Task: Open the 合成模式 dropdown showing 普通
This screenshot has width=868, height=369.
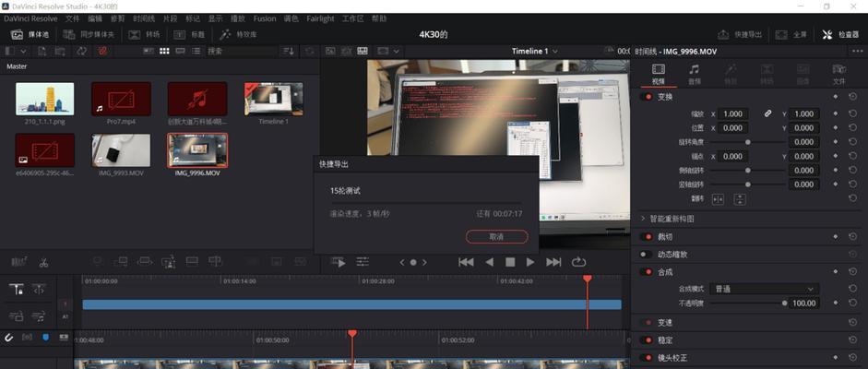Action: click(x=764, y=289)
